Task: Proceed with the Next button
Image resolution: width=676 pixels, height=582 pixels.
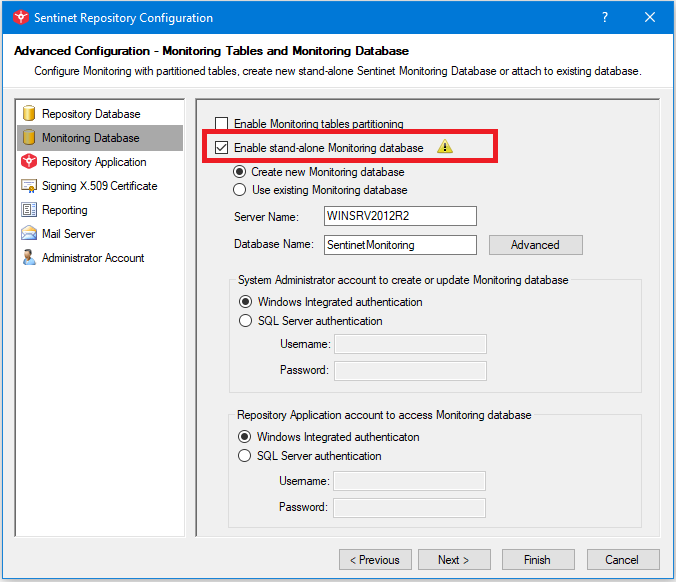Action: [454, 560]
